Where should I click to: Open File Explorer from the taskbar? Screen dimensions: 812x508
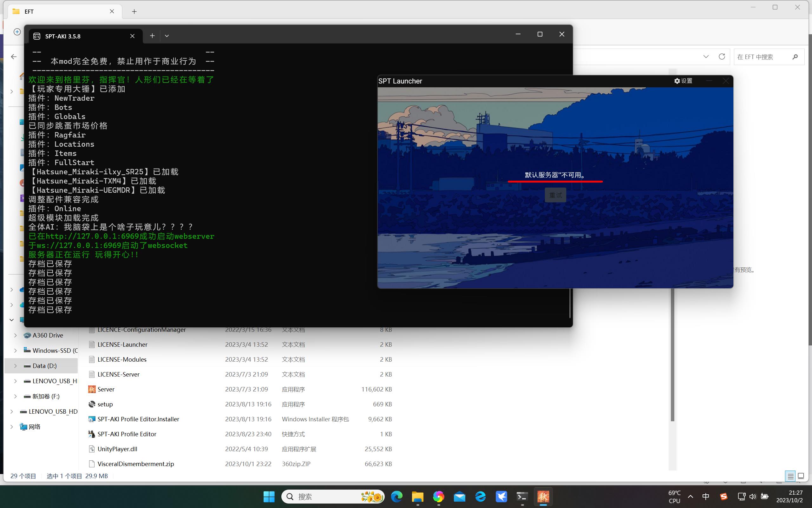[418, 497]
